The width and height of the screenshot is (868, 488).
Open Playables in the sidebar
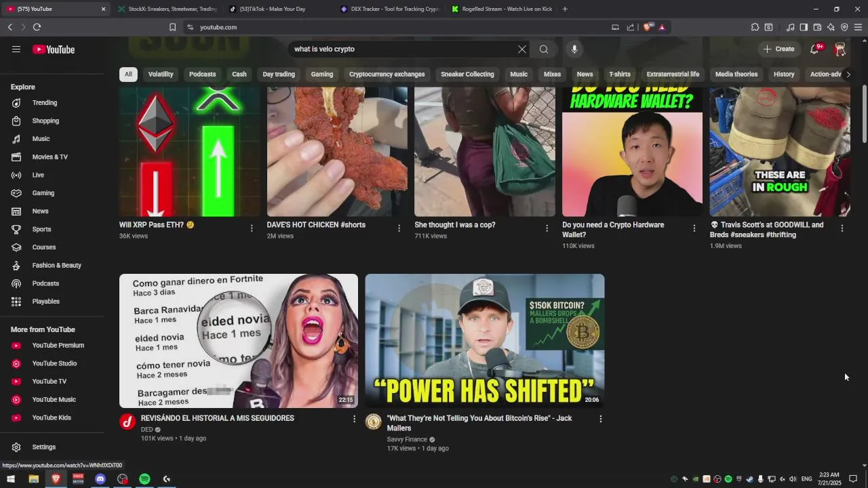tap(45, 301)
